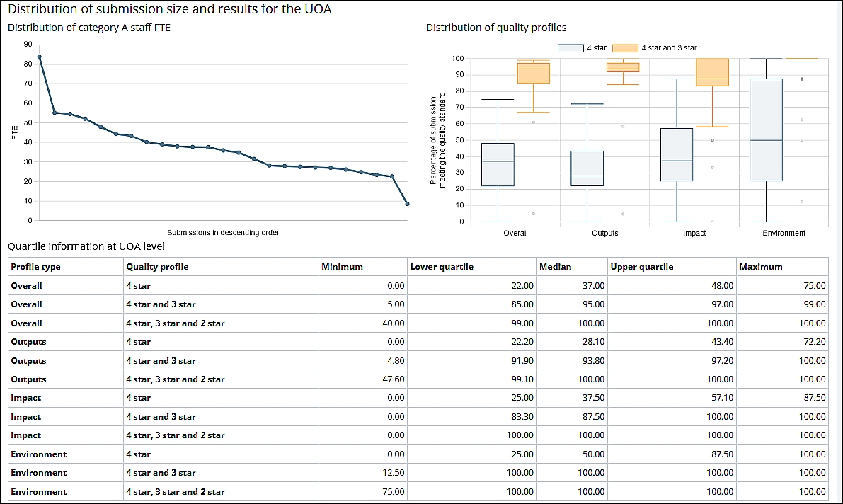This screenshot has height=504, width=843.
Task: Click the "Outputs" x-axis category label
Action: 605,233
